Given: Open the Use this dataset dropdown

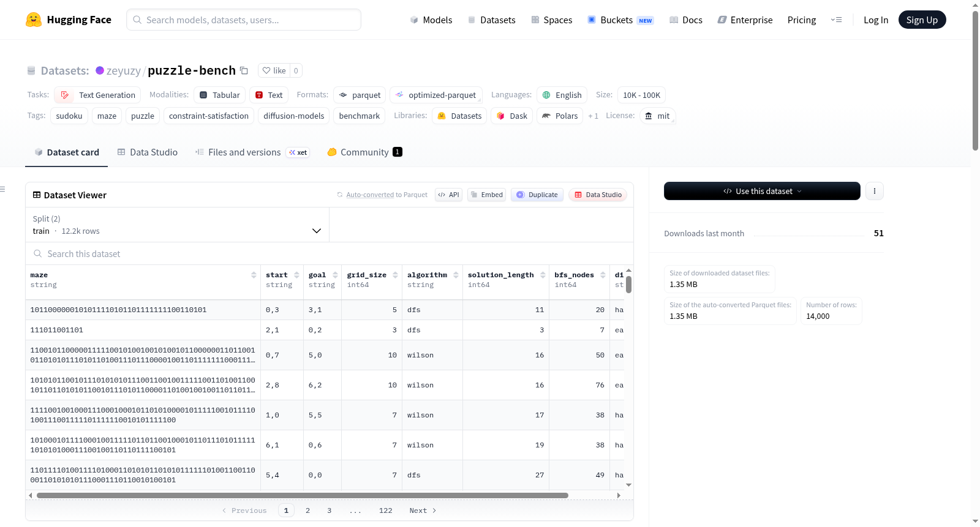Looking at the screenshot, I should click(x=762, y=191).
